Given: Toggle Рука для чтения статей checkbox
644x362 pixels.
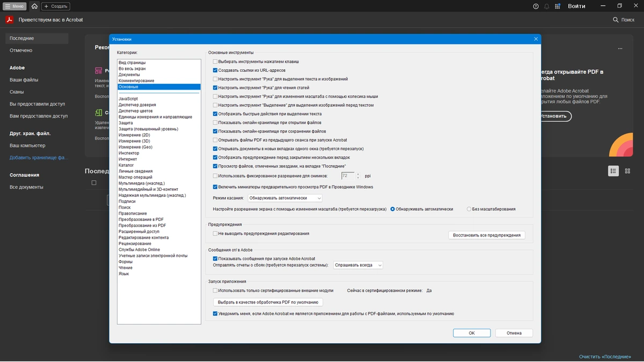Looking at the screenshot, I should coord(215,88).
